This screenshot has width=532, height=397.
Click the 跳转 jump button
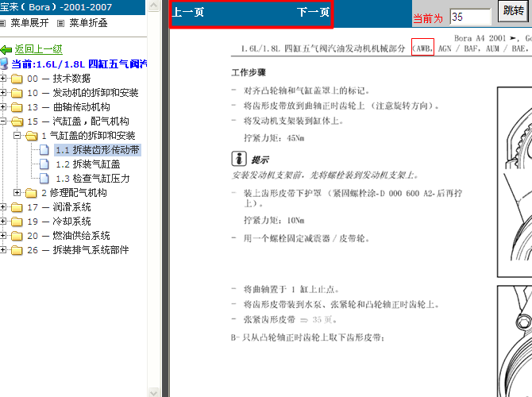click(x=513, y=10)
